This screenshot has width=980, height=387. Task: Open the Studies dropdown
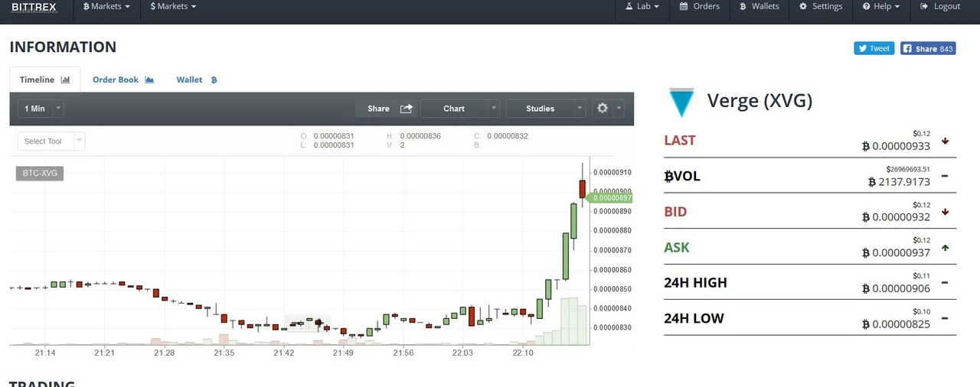pyautogui.click(x=547, y=109)
